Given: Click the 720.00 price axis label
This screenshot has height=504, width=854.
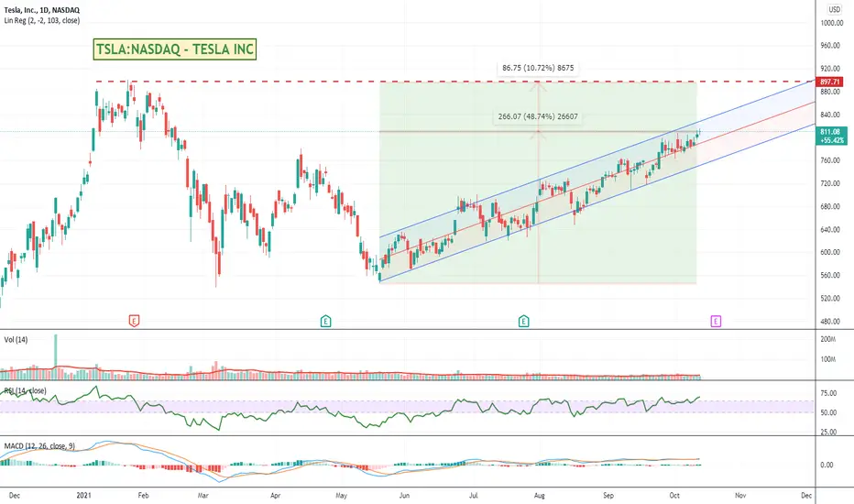Looking at the screenshot, I should click(x=830, y=183).
